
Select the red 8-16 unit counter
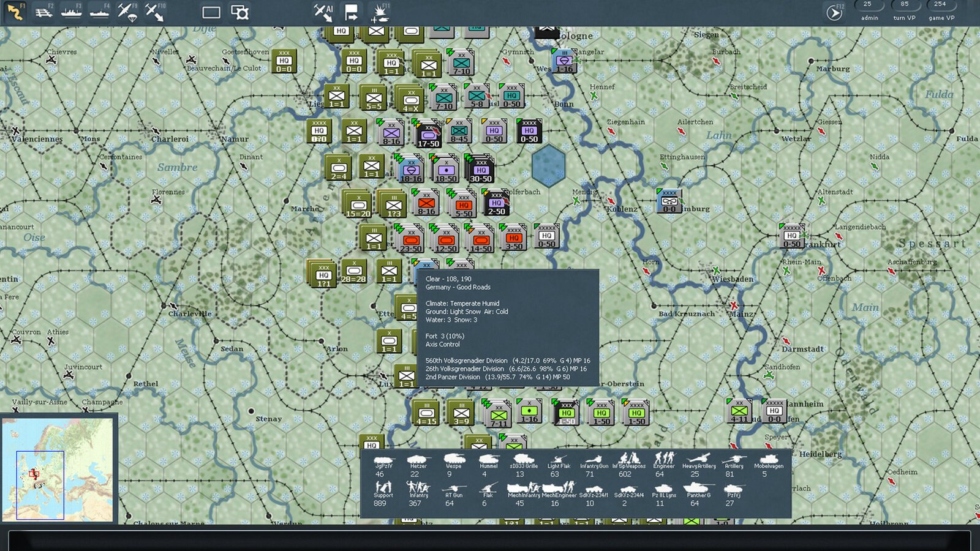tap(426, 203)
